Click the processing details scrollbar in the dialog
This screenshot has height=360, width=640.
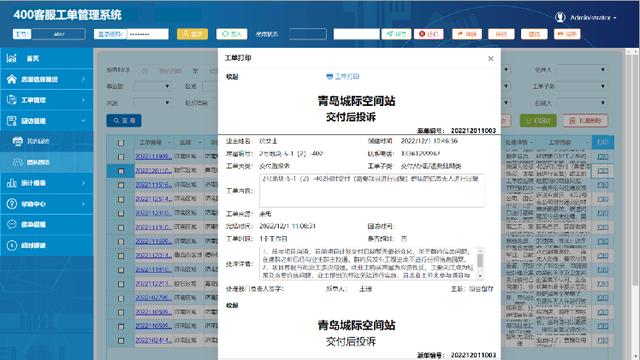click(x=480, y=263)
